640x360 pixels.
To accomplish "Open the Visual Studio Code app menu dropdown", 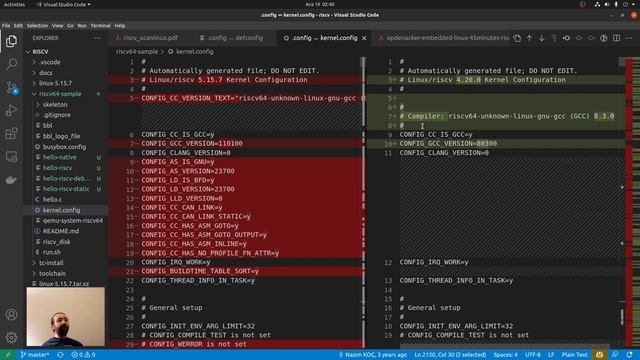I will pos(63,4).
